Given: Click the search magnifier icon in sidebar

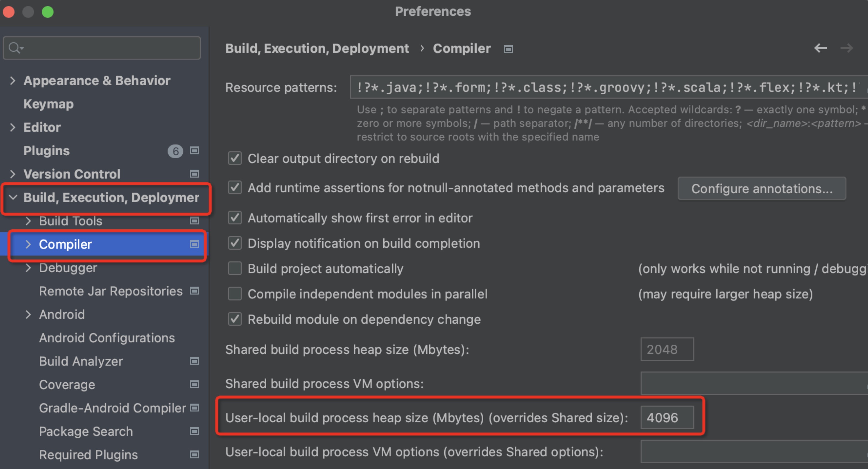Looking at the screenshot, I should click(15, 48).
